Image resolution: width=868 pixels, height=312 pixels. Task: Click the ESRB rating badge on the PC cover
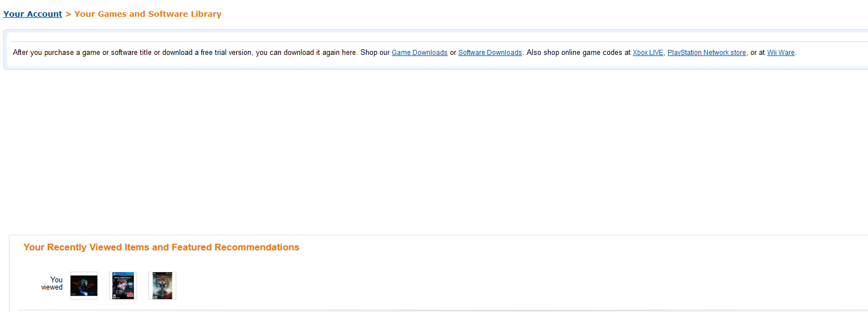[155, 297]
